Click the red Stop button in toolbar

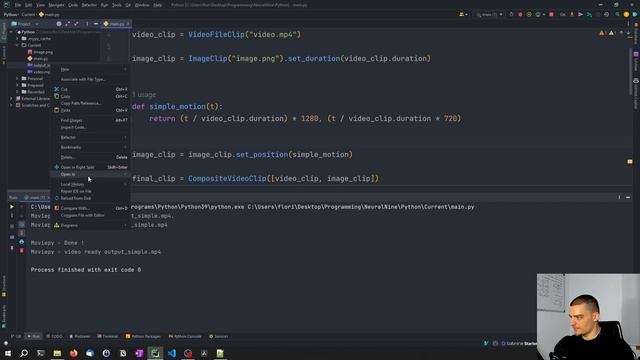[551, 14]
